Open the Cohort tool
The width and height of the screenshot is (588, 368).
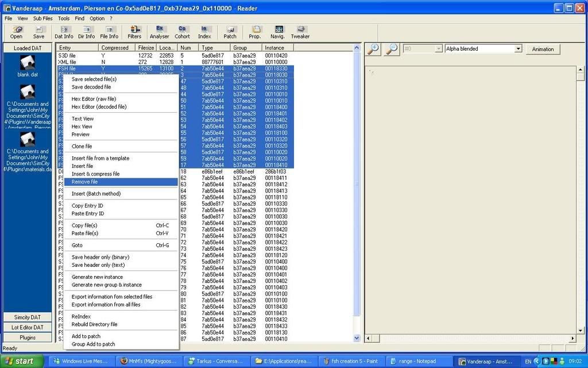182,32
